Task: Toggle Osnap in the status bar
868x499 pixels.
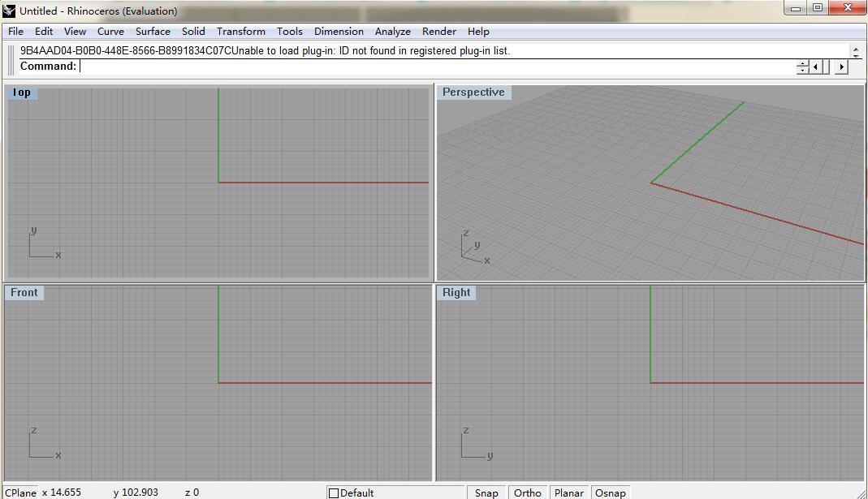Action: [610, 493]
